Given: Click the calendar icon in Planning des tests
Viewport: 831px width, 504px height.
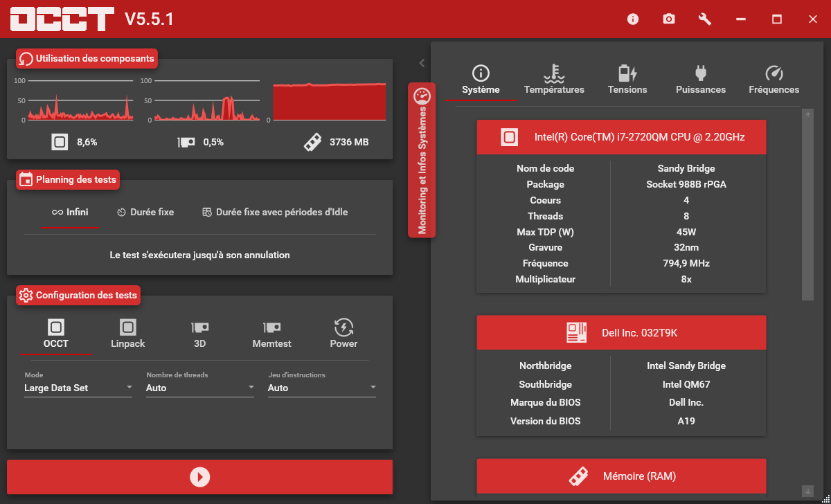Looking at the screenshot, I should coord(26,180).
